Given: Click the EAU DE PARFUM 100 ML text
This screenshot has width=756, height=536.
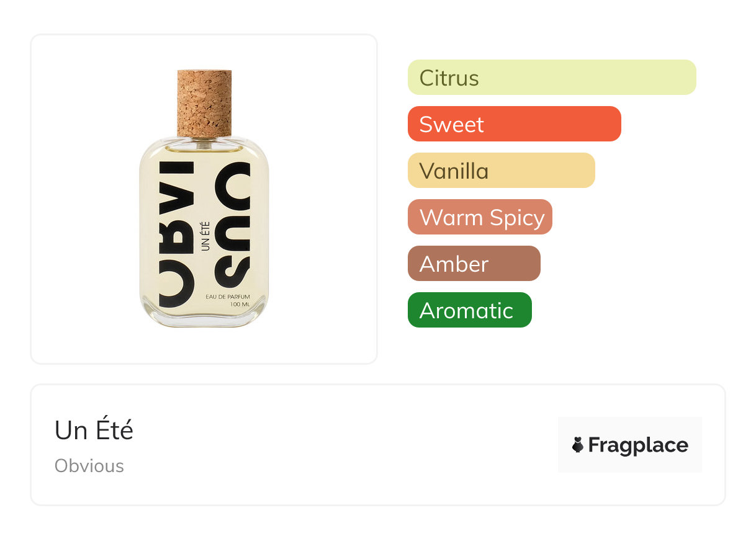Looking at the screenshot, I should pyautogui.click(x=227, y=301).
